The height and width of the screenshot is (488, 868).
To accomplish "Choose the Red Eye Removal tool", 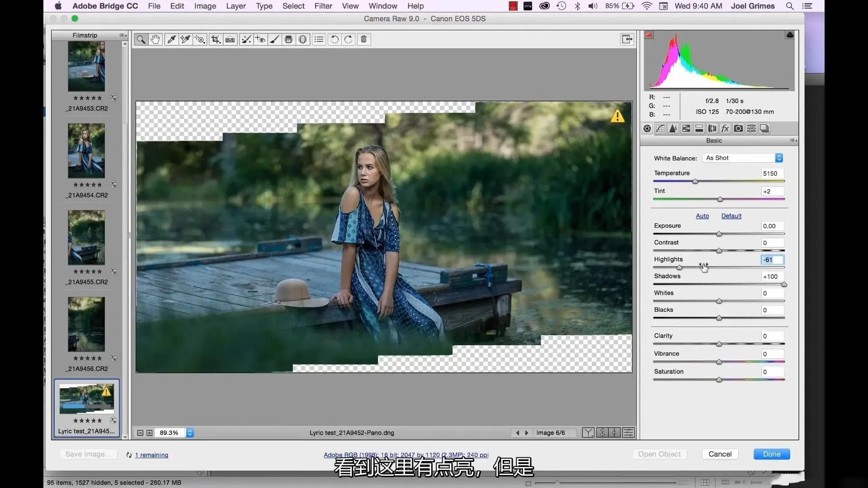I will (260, 40).
